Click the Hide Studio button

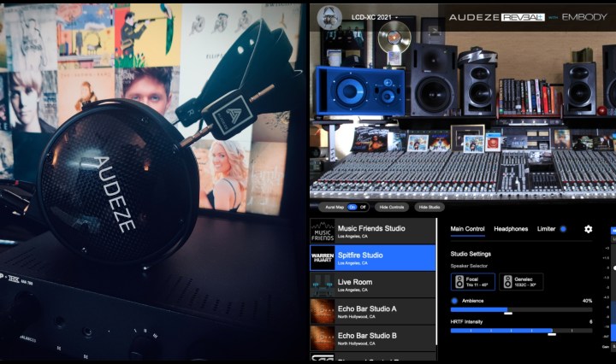pyautogui.click(x=430, y=207)
